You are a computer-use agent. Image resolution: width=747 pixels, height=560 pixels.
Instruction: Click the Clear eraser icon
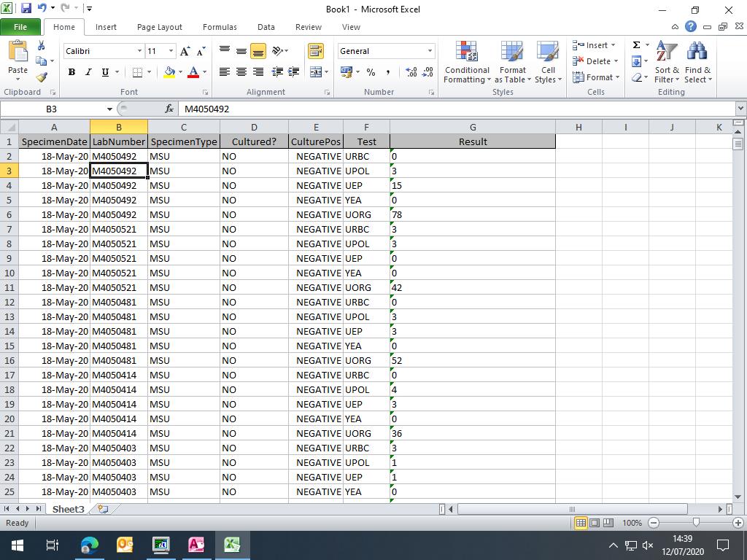(x=636, y=77)
